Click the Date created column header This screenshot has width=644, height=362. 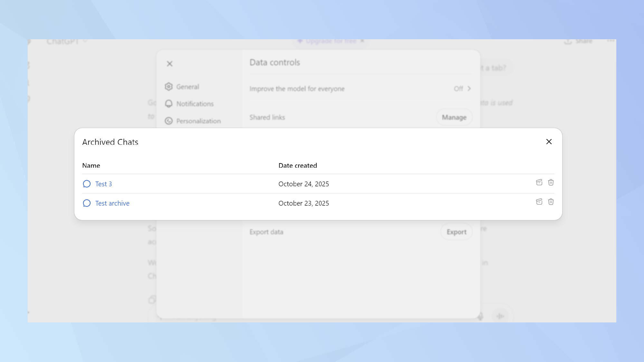[298, 165]
